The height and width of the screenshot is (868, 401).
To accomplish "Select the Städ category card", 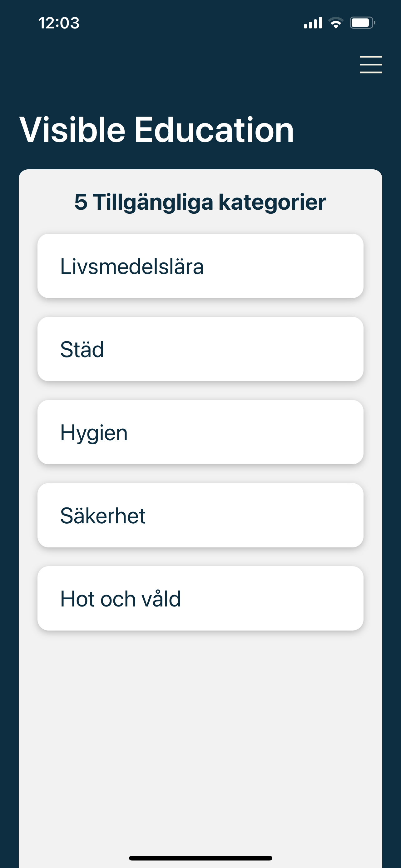I will click(200, 349).
